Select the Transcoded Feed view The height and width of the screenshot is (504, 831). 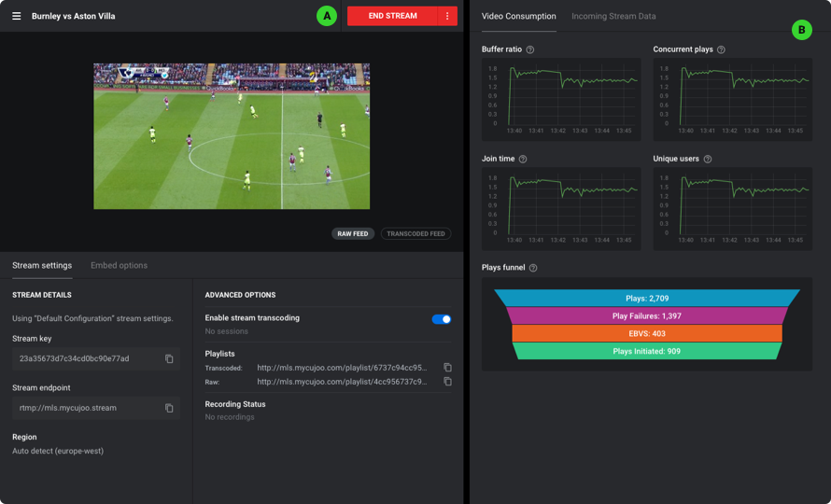(416, 233)
